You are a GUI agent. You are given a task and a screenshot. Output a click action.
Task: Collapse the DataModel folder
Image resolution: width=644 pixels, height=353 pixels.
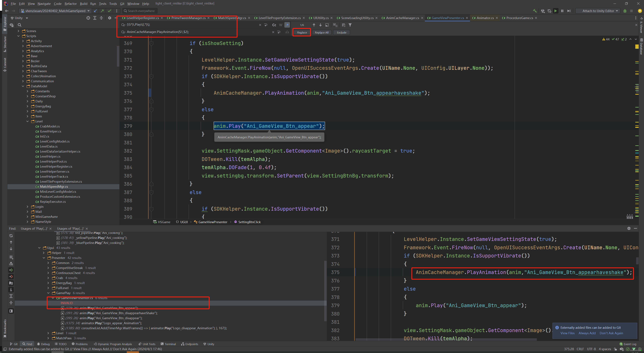[x=23, y=86]
